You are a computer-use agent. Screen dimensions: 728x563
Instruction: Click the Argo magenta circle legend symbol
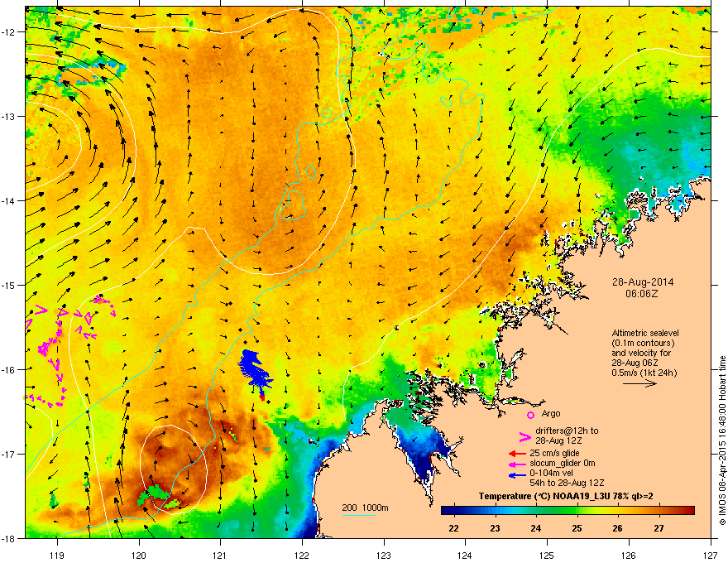pos(530,415)
